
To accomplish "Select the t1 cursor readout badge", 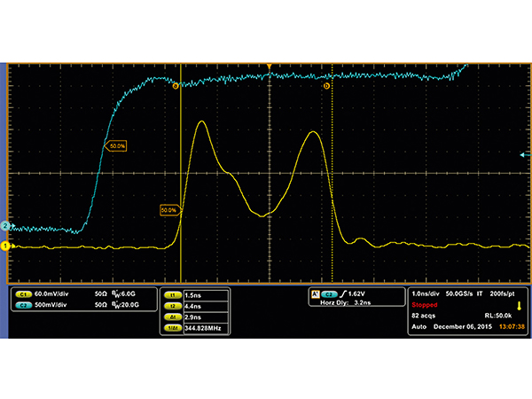I will [170, 293].
